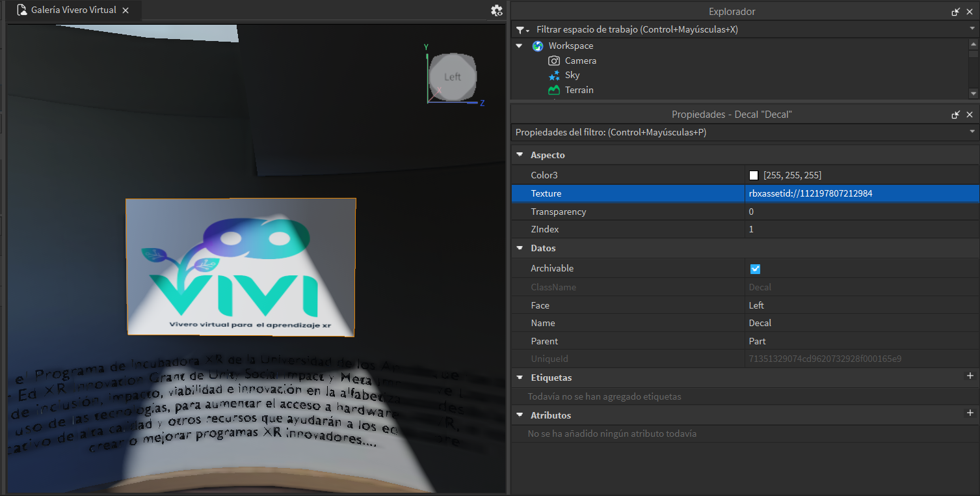The image size is (980, 496).
Task: Collapse the Datos property section
Action: [520, 248]
